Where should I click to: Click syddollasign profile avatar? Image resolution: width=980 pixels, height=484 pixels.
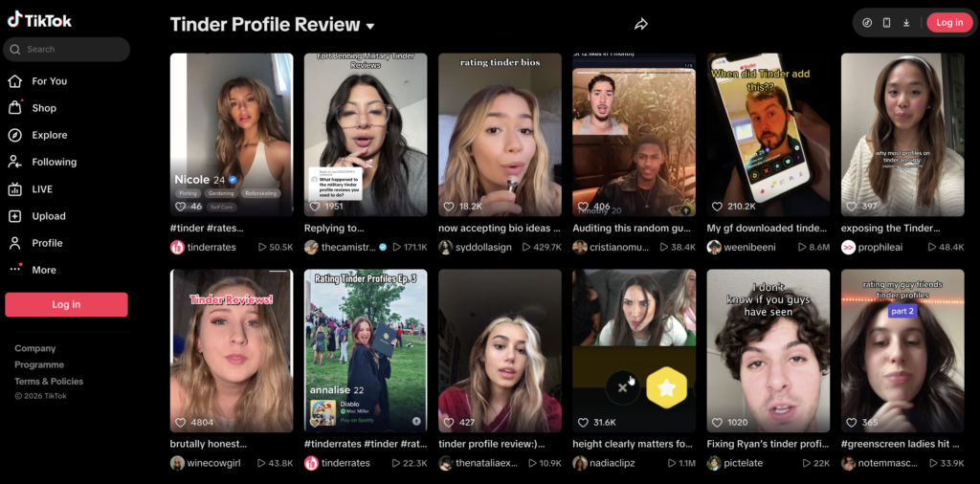(x=445, y=247)
